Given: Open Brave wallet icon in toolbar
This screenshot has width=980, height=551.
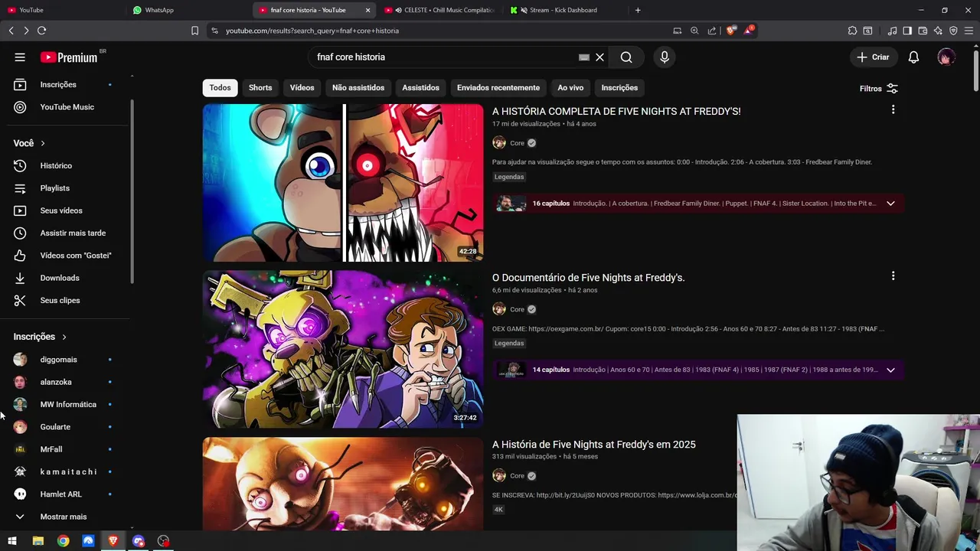Looking at the screenshot, I should pos(923,31).
